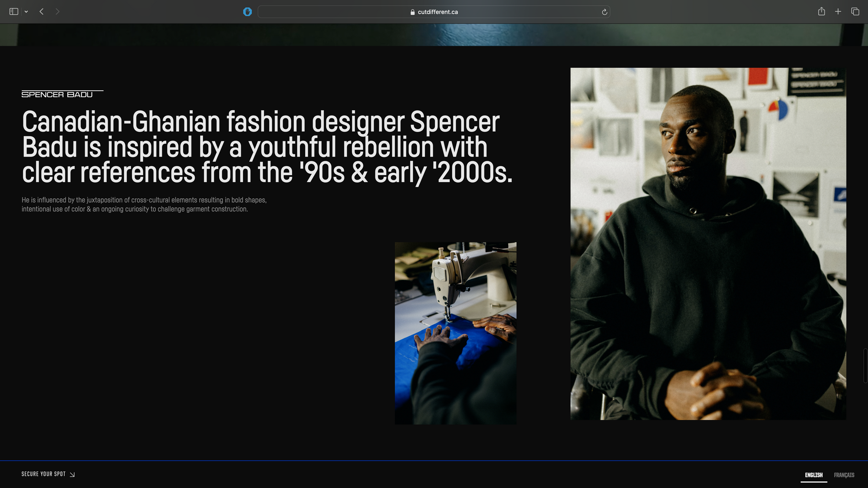This screenshot has height=488, width=868.
Task: Click the page scrollbar on right edge
Action: (865, 365)
